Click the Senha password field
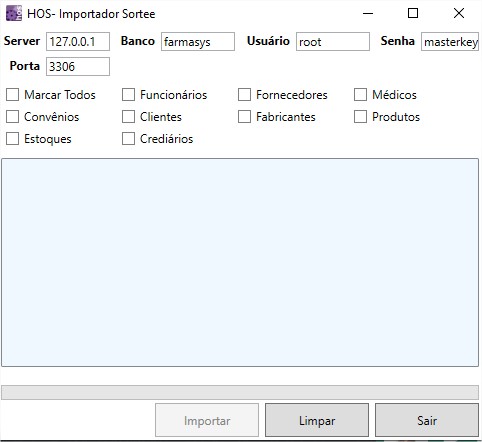482x442 pixels. point(450,42)
